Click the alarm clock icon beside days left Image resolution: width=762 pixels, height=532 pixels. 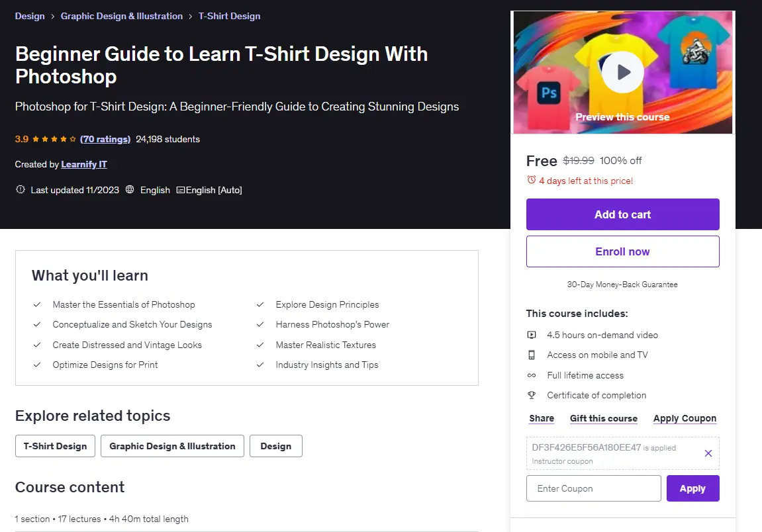point(532,180)
